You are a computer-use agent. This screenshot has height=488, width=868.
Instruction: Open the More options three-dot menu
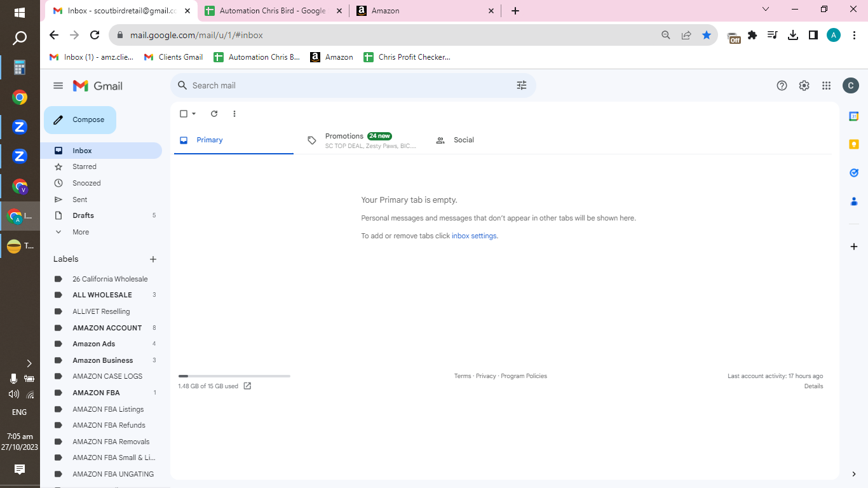click(234, 114)
